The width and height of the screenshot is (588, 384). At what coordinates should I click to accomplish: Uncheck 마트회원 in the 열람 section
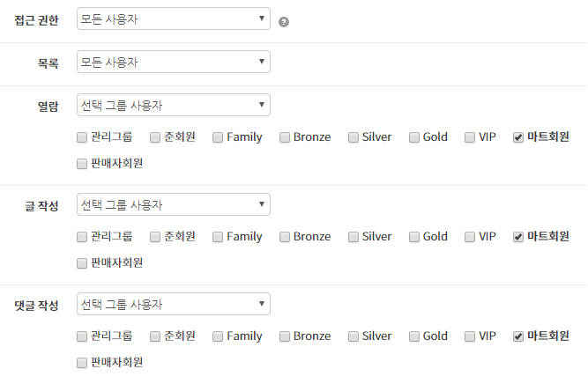[518, 137]
